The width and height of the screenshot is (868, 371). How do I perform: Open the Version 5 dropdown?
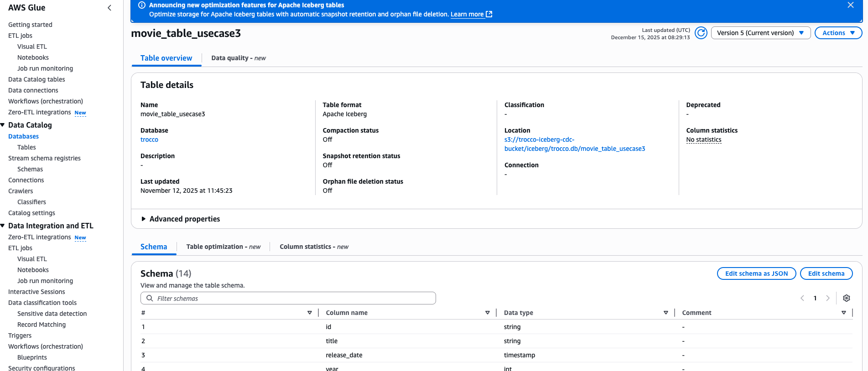pos(761,33)
